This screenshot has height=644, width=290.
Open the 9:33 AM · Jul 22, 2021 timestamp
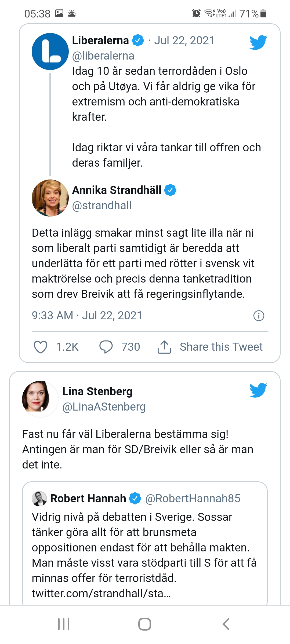point(87,316)
